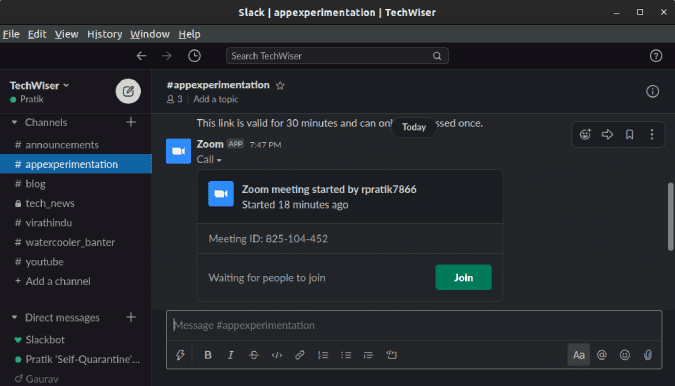Toggle bold formatting
Screen dimensions: 675x386
coord(208,355)
